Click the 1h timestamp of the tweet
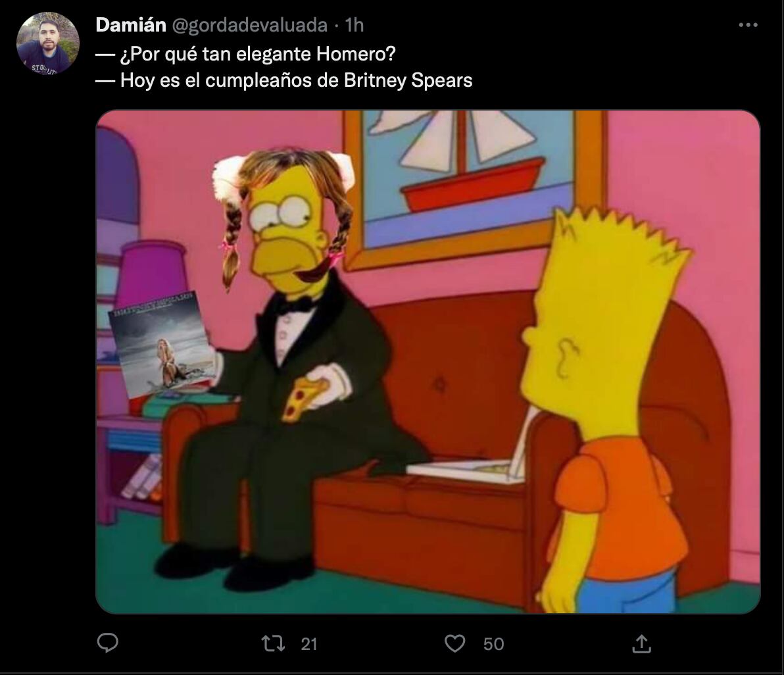 355,25
